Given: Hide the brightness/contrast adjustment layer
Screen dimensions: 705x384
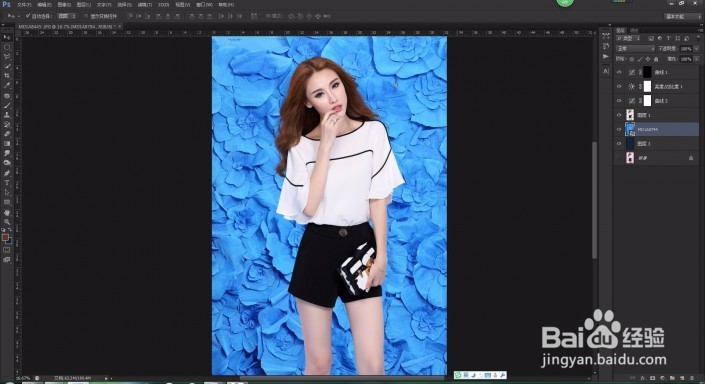Looking at the screenshot, I should click(619, 86).
